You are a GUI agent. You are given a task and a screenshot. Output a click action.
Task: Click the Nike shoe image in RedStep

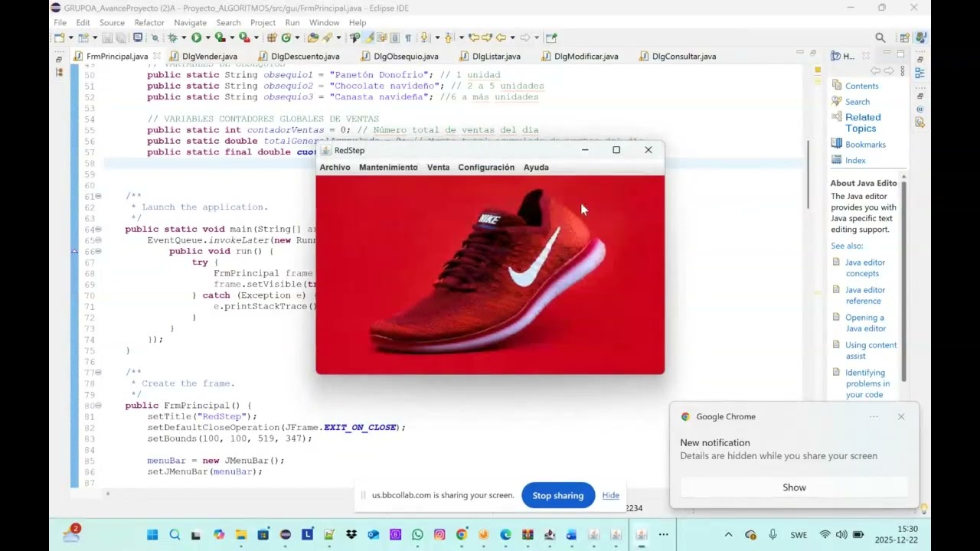coord(490,275)
